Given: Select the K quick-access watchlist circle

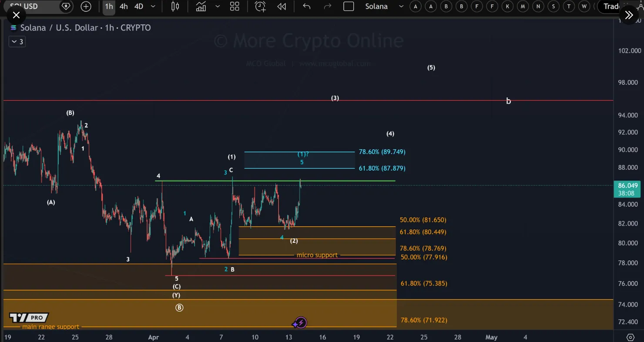Looking at the screenshot, I should tap(507, 7).
